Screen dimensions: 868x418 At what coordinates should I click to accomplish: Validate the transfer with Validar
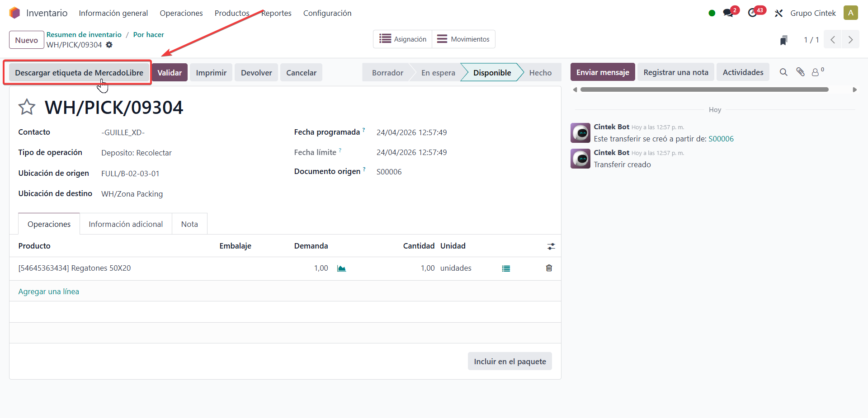[x=170, y=73]
